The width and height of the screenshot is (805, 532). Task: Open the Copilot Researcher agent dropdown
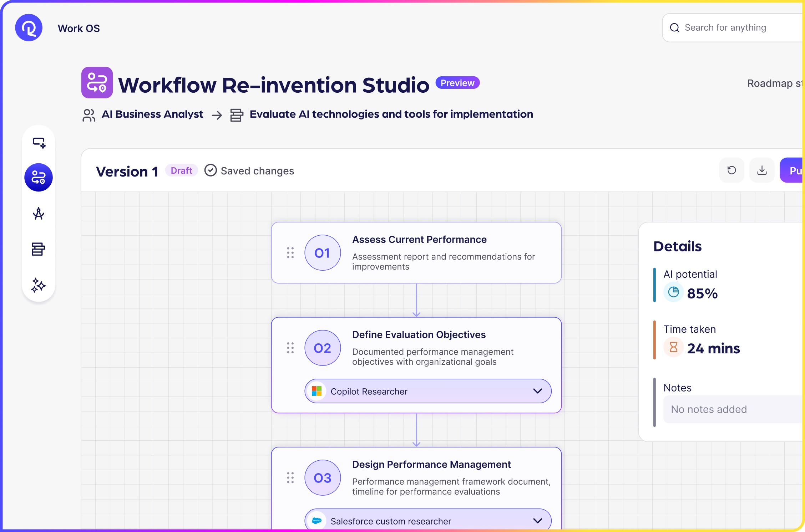point(538,391)
